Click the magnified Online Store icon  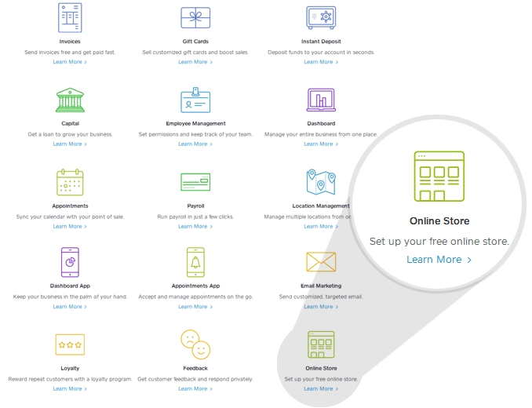coord(439,177)
